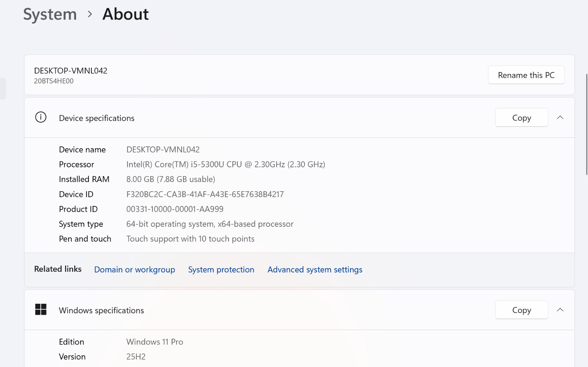Copy the Windows specifications
This screenshot has height=367, width=588.
(x=521, y=310)
